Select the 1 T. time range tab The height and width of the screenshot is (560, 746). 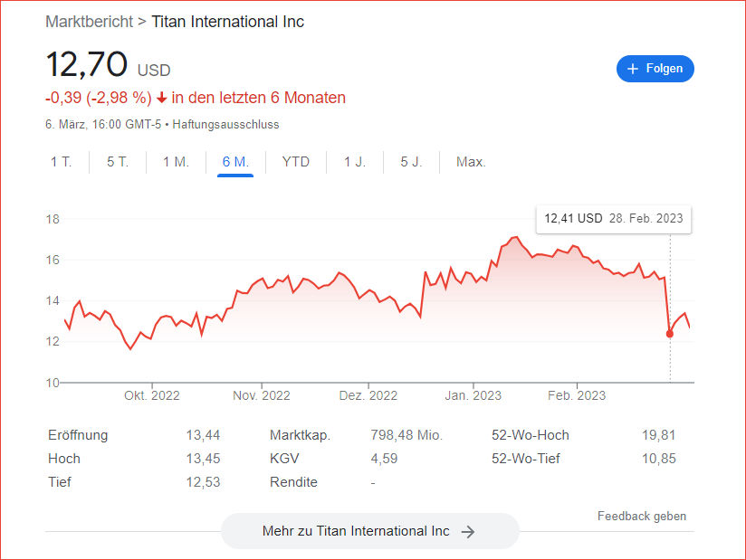62,162
